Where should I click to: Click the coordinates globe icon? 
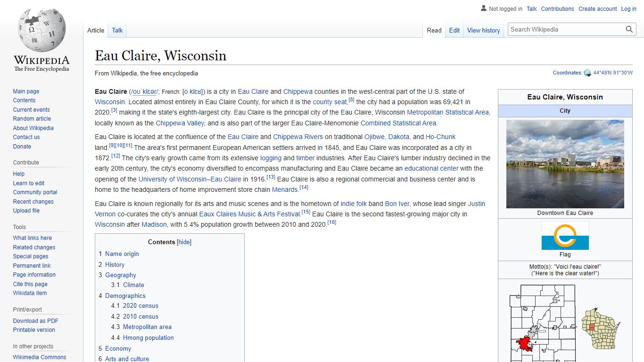coord(587,73)
